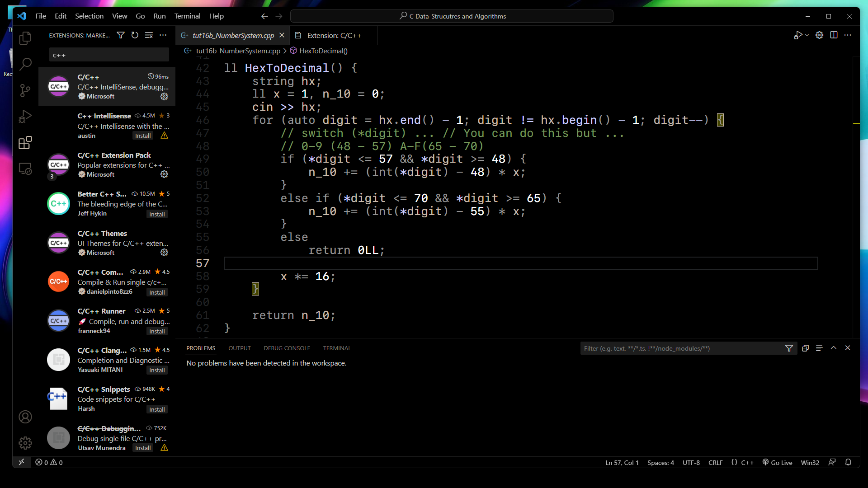The width and height of the screenshot is (868, 488).
Task: Click the command center search bar
Action: point(452,16)
